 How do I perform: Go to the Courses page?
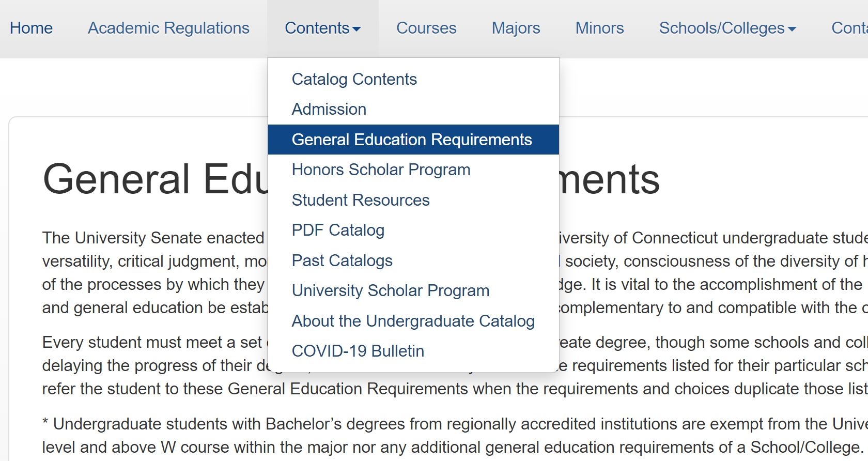pyautogui.click(x=426, y=28)
